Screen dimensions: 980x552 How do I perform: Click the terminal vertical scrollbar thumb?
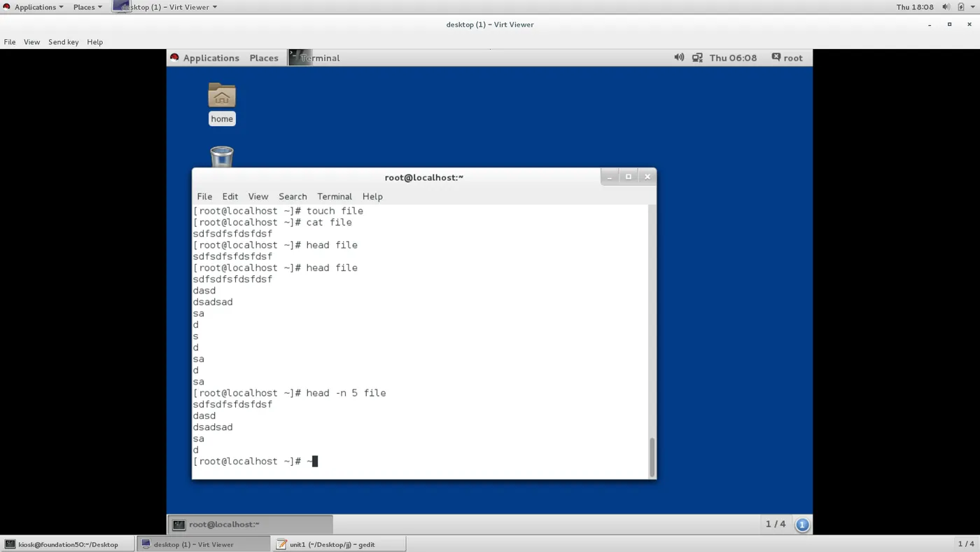[652, 457]
